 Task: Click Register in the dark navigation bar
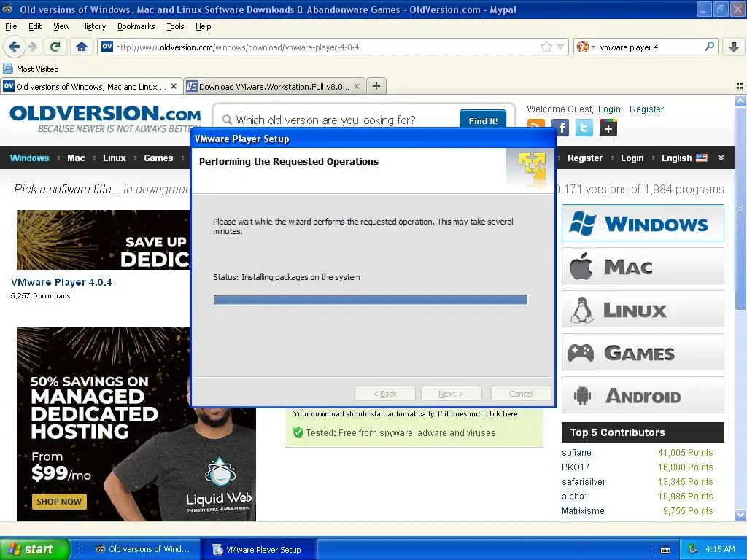(584, 158)
